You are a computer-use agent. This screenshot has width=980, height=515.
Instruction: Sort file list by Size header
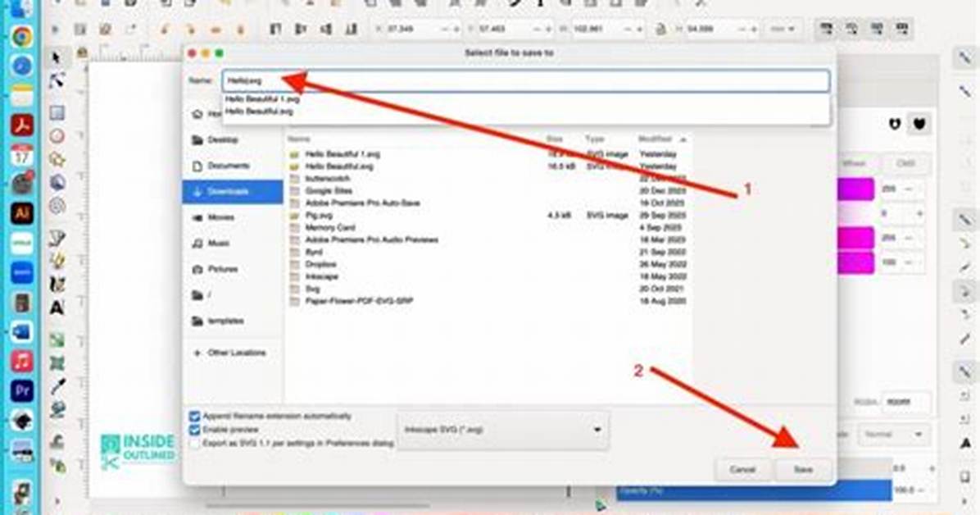coord(556,139)
